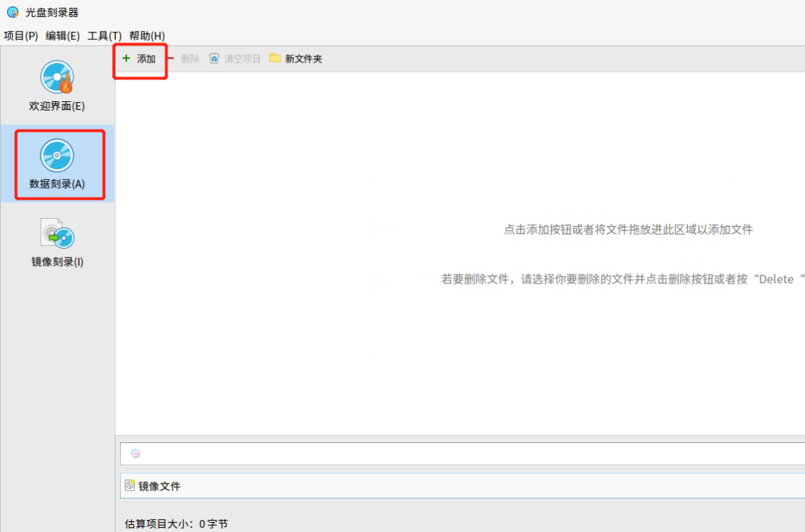Viewport: 805px width, 532px height.
Task: Click the 光盘刻录器 app icon in title bar
Action: coord(13,12)
